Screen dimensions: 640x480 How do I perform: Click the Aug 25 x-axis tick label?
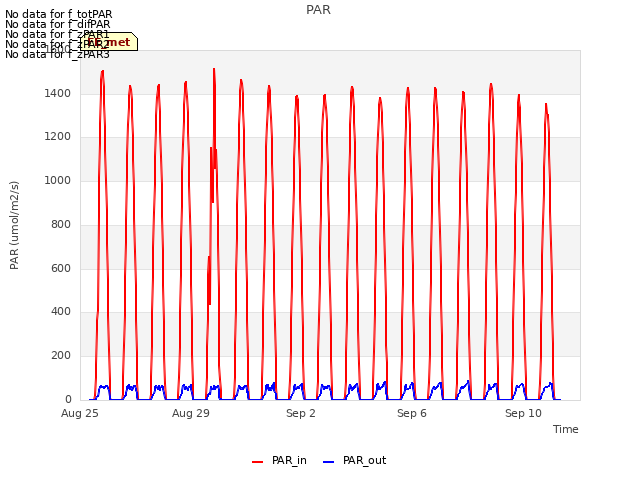(80, 413)
